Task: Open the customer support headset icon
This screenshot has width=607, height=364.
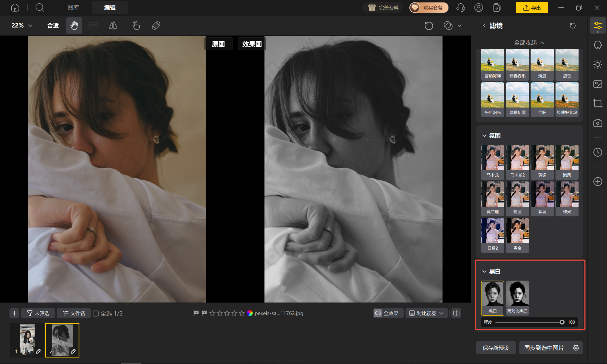Action: (x=461, y=8)
